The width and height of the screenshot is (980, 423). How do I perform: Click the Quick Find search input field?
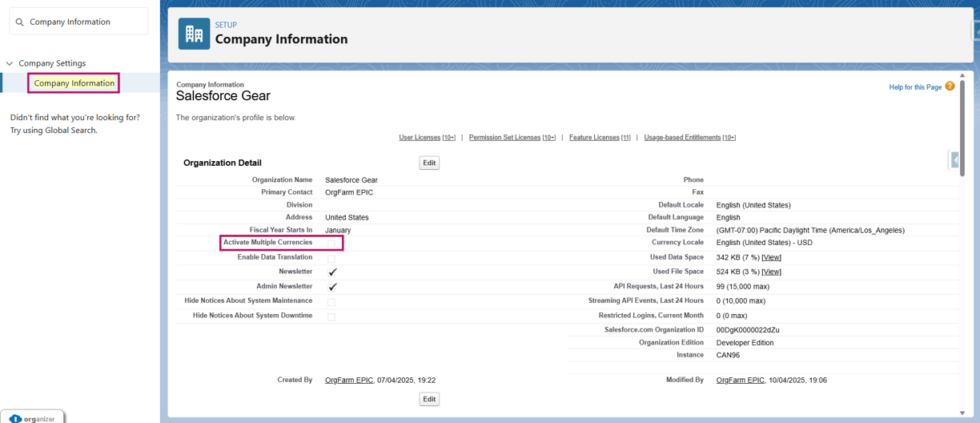pos(78,22)
